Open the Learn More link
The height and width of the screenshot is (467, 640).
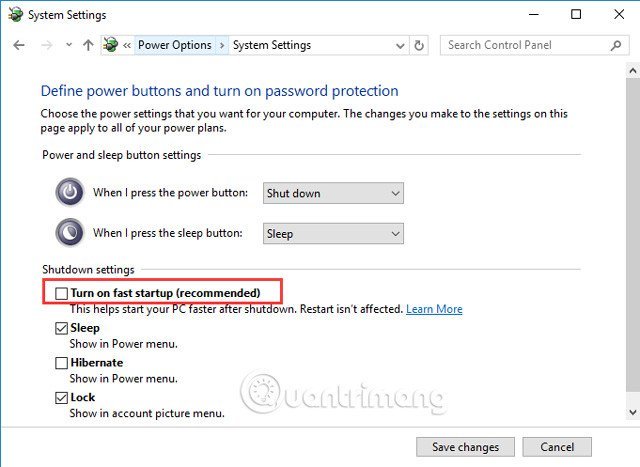click(x=434, y=309)
